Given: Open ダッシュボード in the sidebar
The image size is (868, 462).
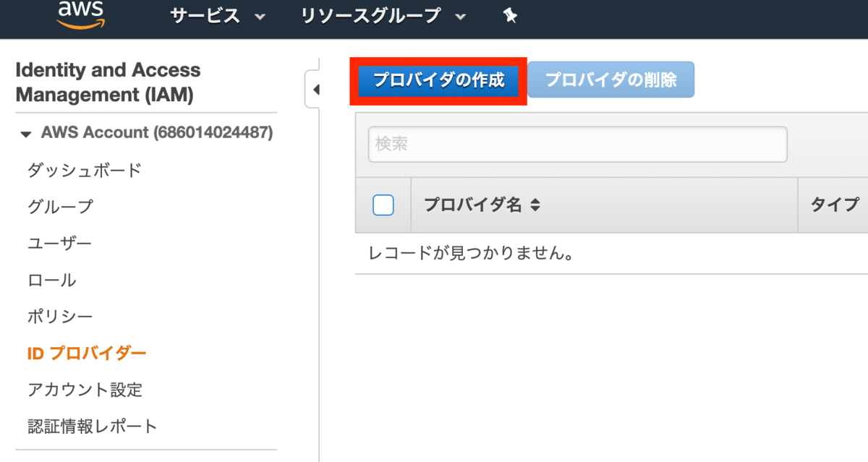Looking at the screenshot, I should 85,171.
